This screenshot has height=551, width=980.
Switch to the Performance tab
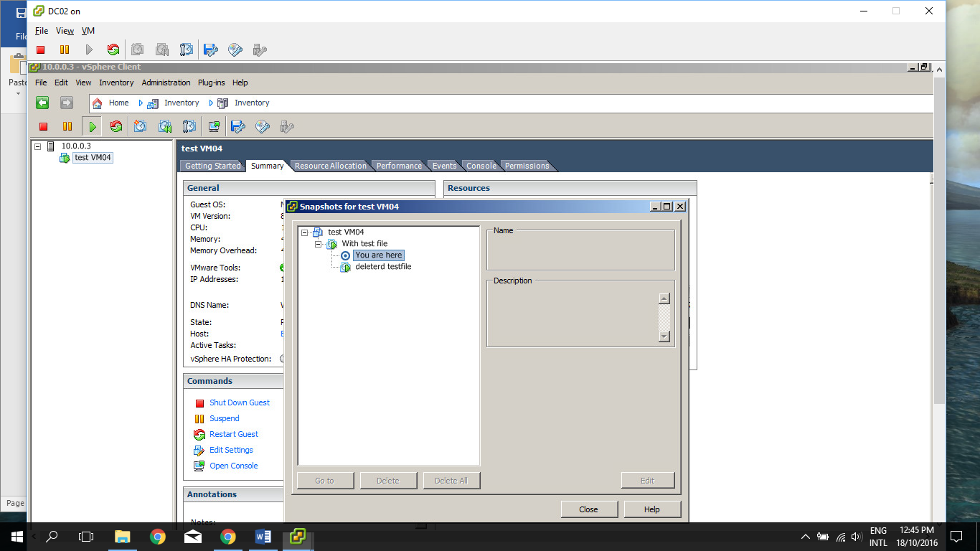399,166
